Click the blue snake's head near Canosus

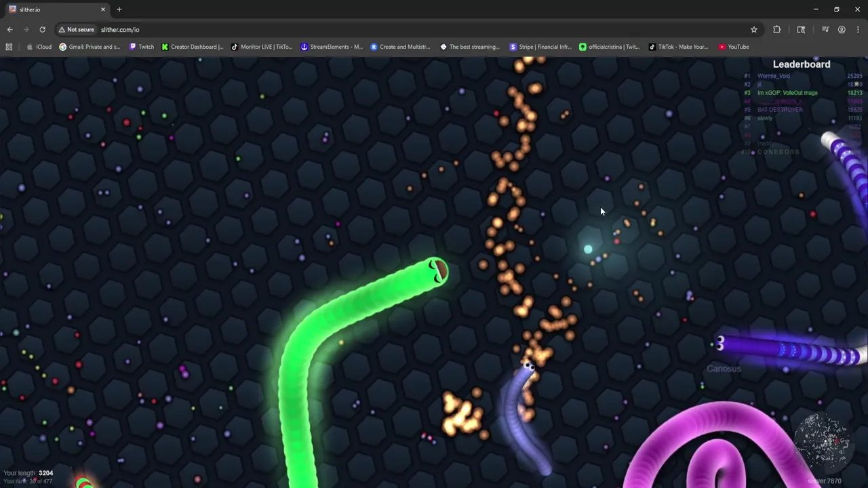720,344
